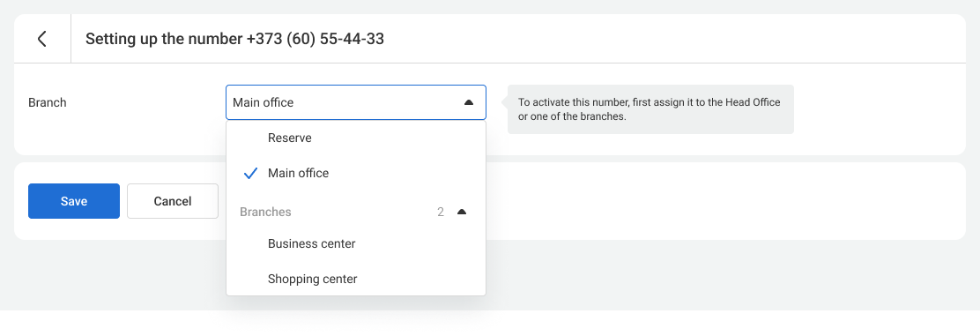Viewport: 980px width, 336px height.
Task: Collapse Branches group with its caret icon
Action: pyautogui.click(x=462, y=213)
